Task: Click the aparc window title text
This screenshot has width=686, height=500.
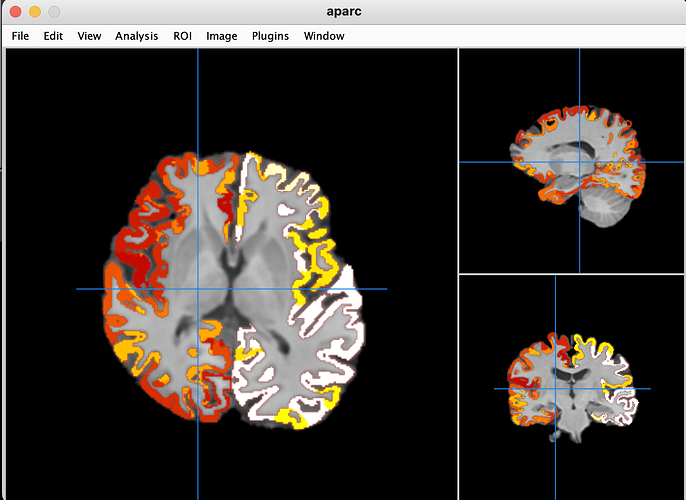Action: click(343, 12)
